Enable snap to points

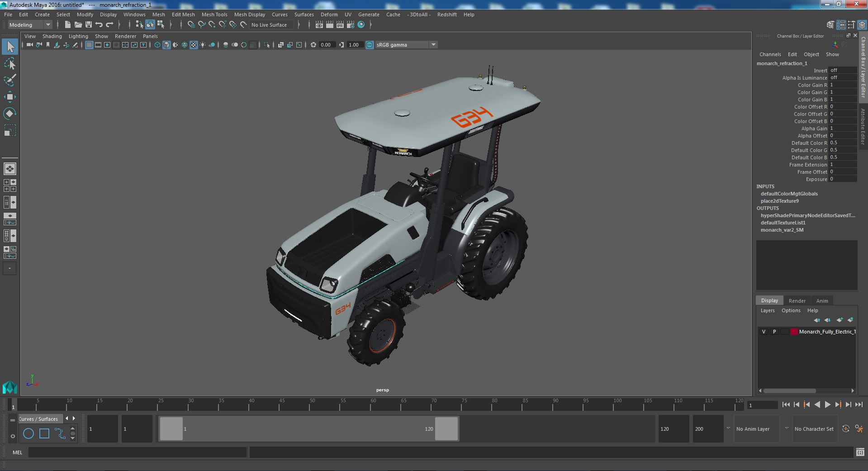point(212,25)
